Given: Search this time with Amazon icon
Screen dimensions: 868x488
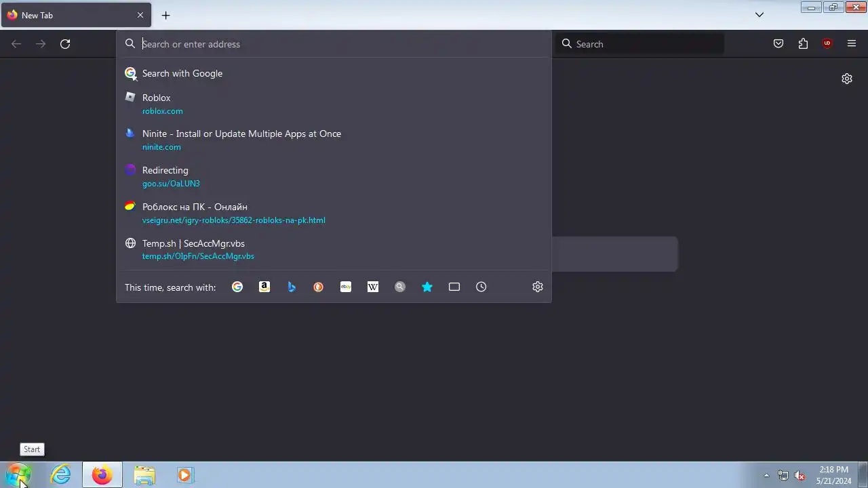Looking at the screenshot, I should click(x=264, y=287).
